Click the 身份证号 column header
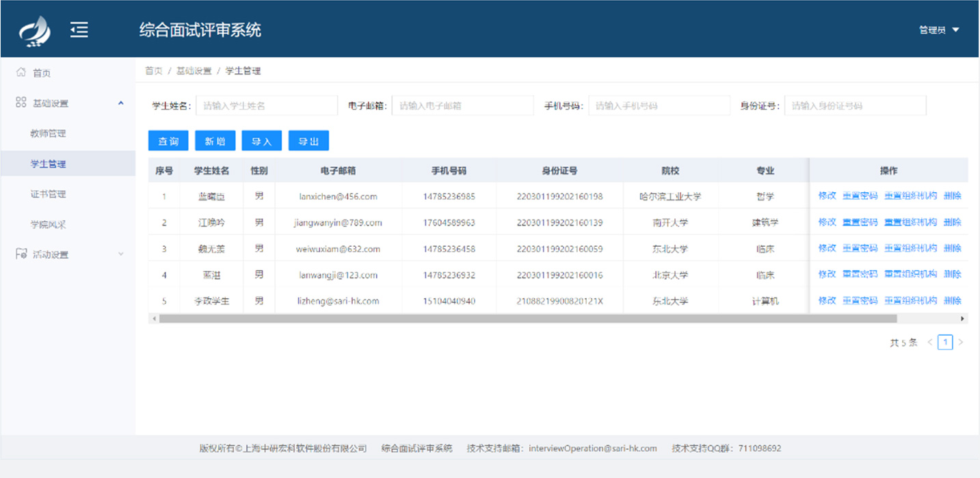 559,170
